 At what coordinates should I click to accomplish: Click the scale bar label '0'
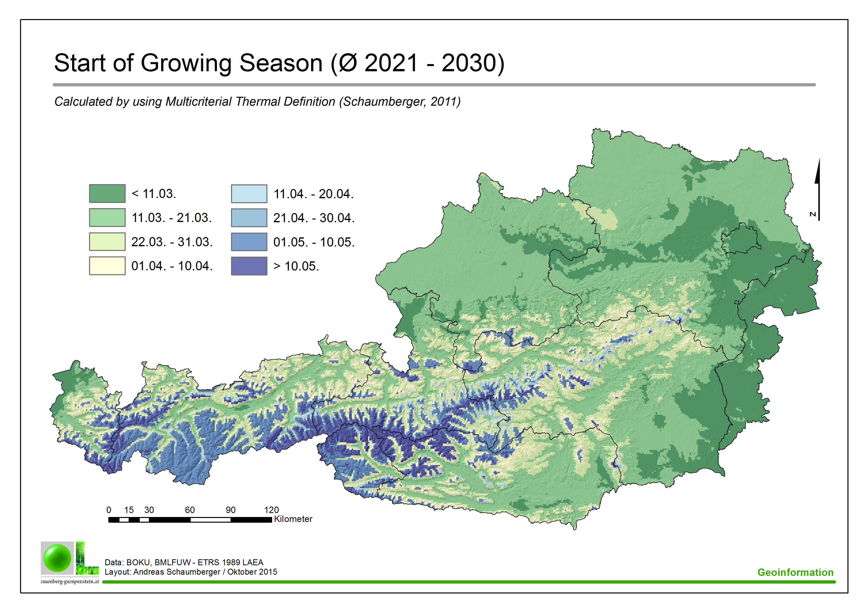[109, 510]
